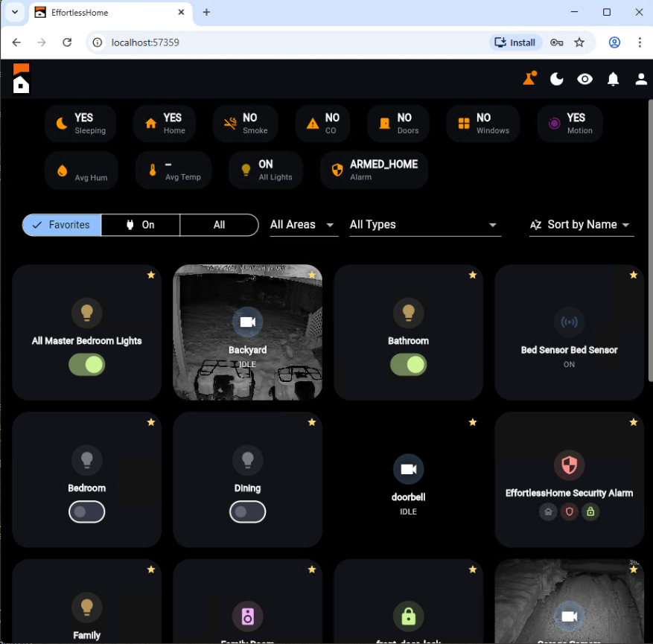Turn on the Bedroom light switch

tap(86, 511)
